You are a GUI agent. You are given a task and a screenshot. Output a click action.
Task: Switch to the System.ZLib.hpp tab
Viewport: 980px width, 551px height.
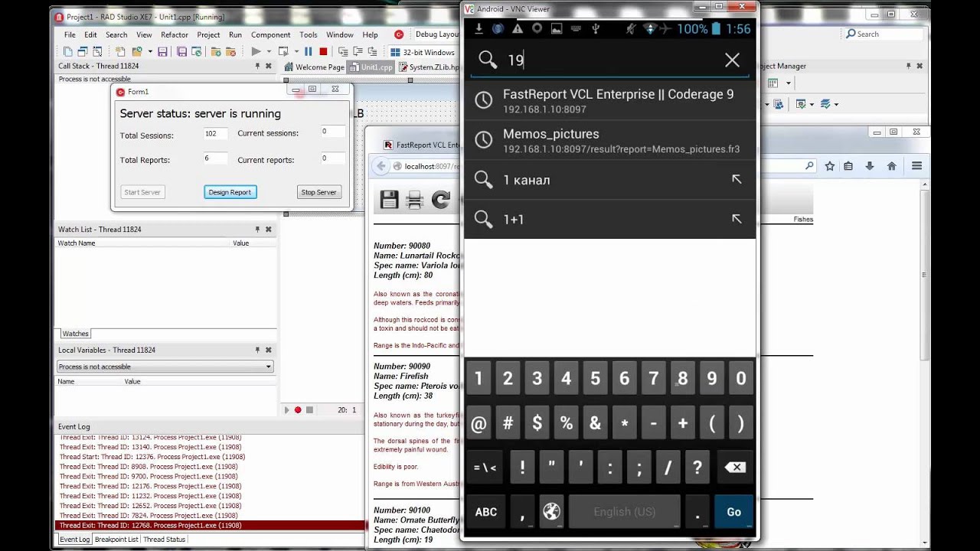(x=429, y=67)
